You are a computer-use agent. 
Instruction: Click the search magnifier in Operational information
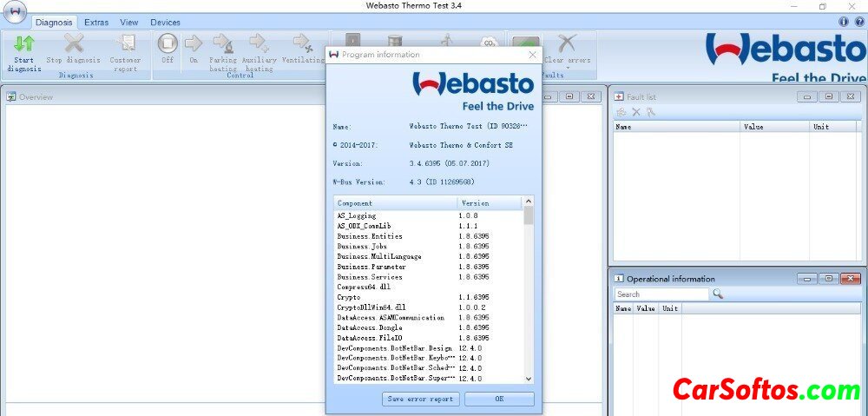click(718, 294)
